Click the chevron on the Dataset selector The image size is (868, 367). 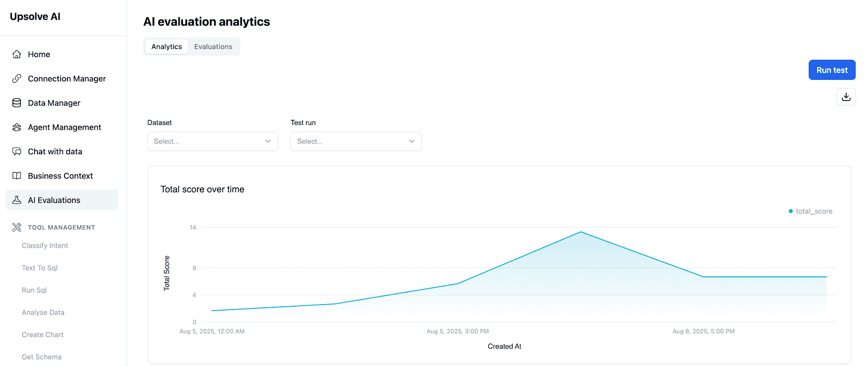point(267,141)
